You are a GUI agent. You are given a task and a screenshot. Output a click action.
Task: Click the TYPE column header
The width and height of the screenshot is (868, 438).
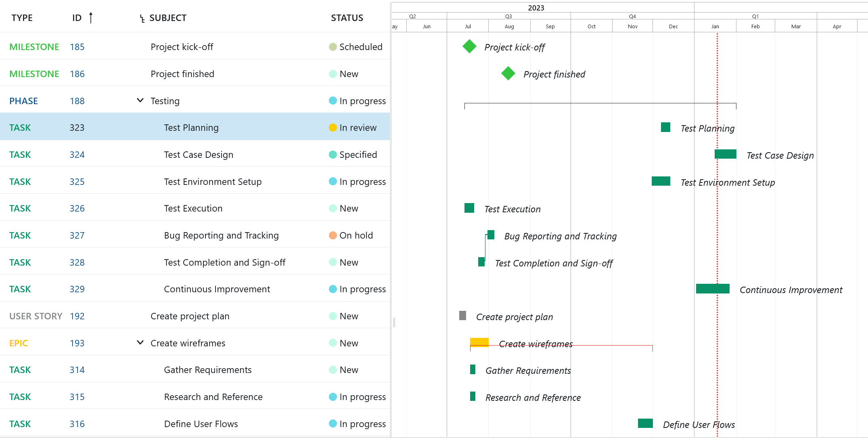pos(22,18)
